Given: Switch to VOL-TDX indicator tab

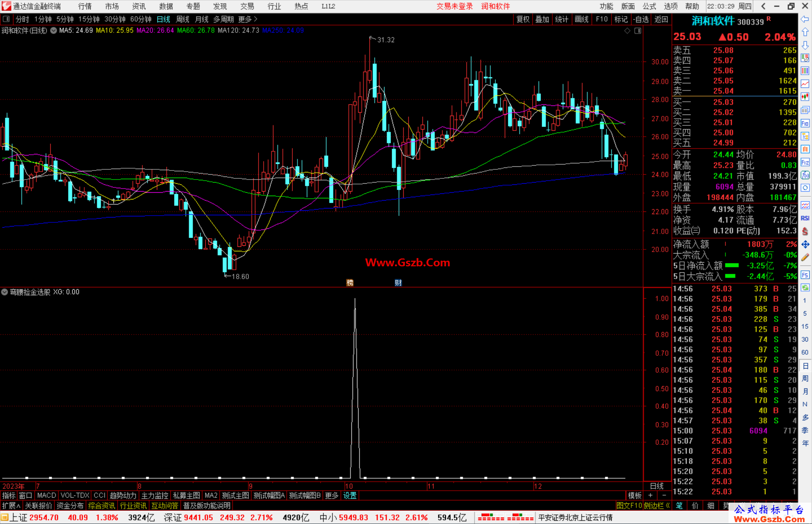Looking at the screenshot, I should (x=75, y=495).
